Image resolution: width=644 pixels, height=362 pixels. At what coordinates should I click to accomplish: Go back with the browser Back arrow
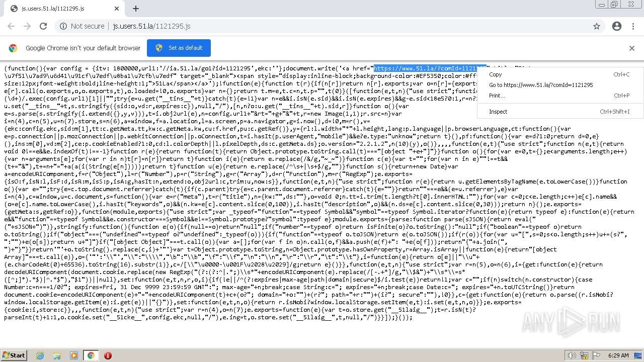click(x=11, y=26)
